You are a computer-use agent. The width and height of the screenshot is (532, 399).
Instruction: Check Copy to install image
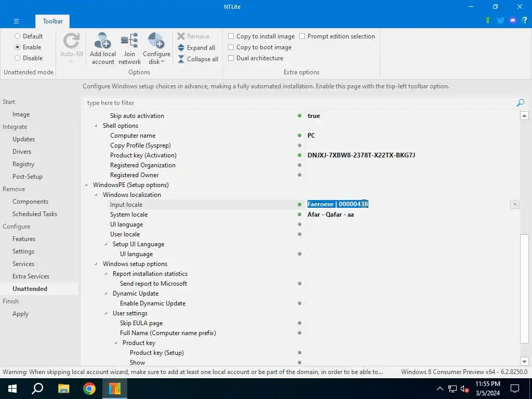point(261,36)
